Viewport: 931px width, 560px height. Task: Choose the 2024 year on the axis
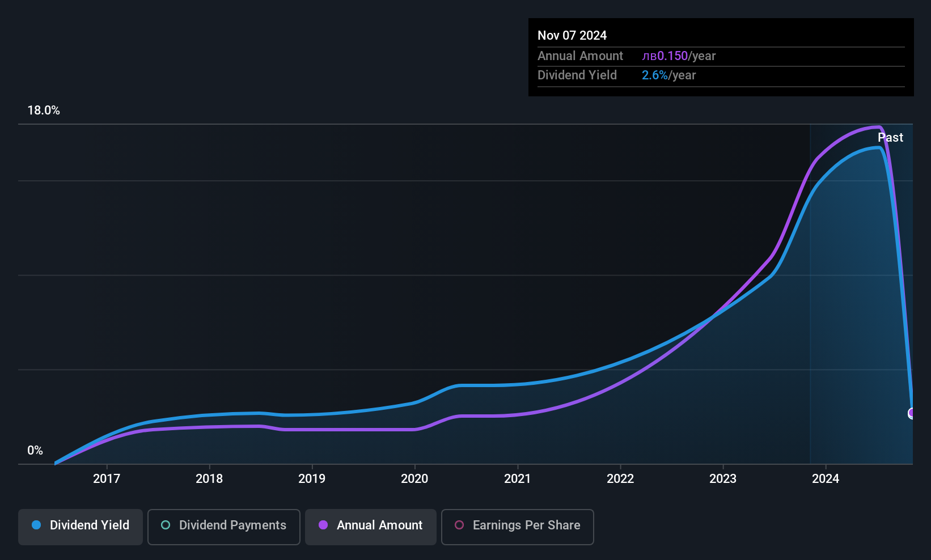[826, 479]
